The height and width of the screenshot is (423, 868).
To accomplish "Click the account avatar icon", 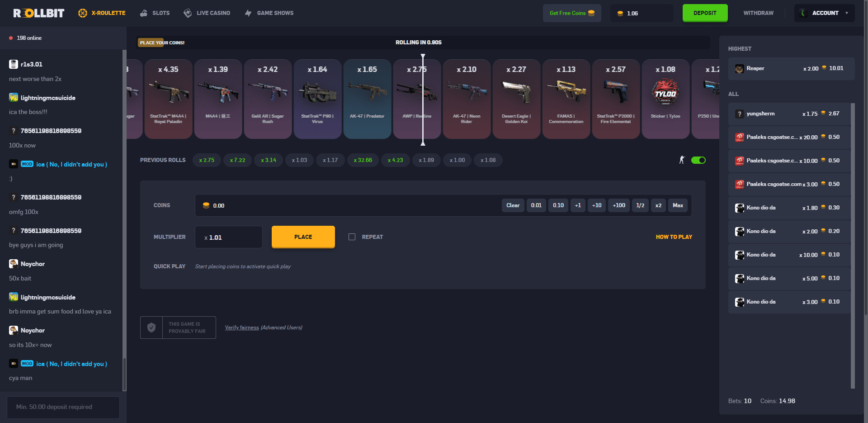I will [x=803, y=13].
